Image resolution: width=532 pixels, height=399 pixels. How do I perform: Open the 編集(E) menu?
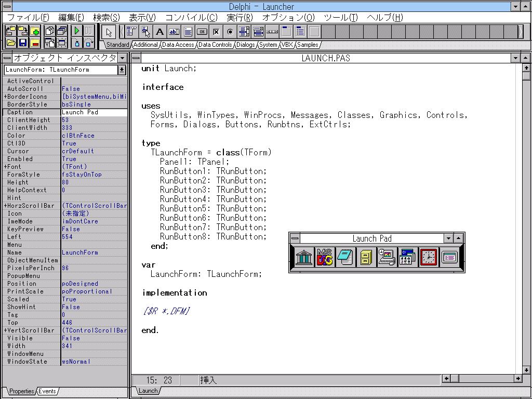coord(71,18)
